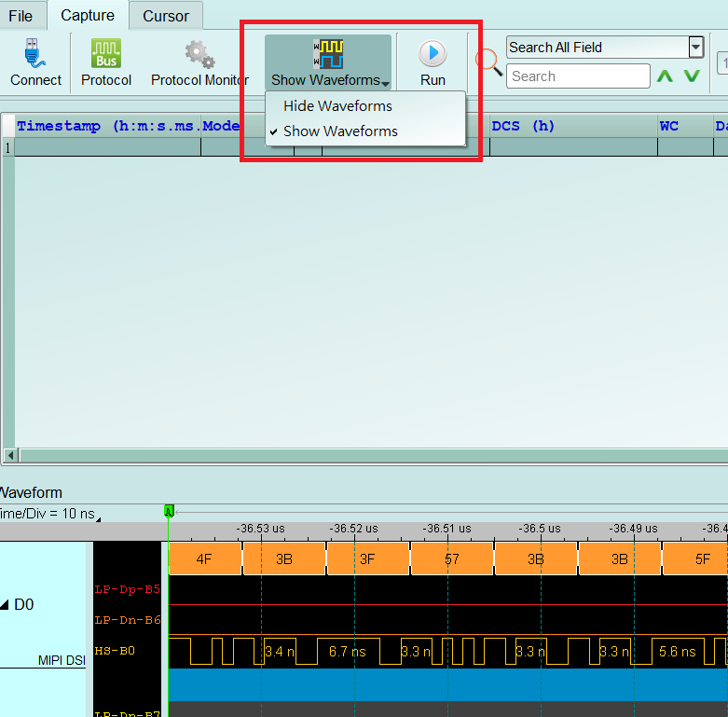Click the horizontal scrollbar left arrow

click(x=10, y=456)
